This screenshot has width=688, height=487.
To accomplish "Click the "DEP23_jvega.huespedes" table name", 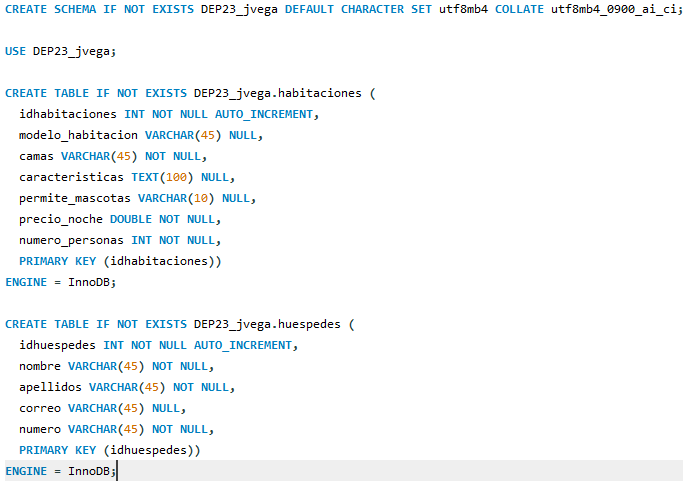I will 267,324.
